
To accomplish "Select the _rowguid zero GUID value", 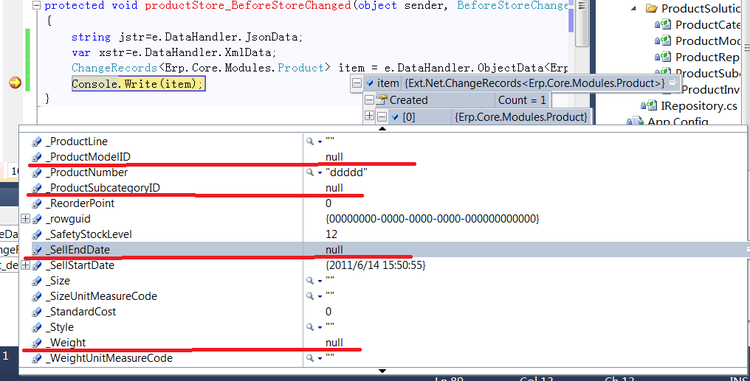I will coord(432,219).
